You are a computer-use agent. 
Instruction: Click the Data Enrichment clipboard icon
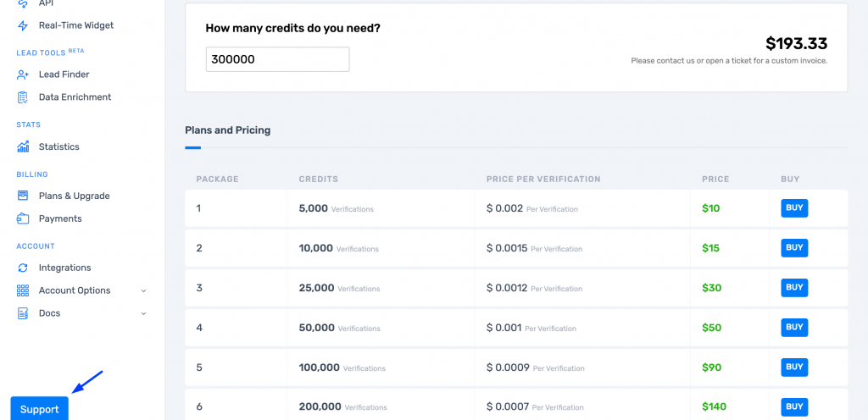click(23, 97)
